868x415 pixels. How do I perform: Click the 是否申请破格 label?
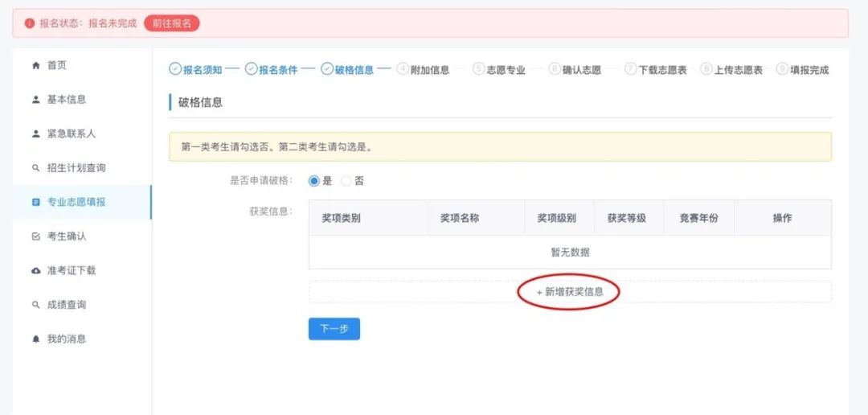[x=261, y=181]
